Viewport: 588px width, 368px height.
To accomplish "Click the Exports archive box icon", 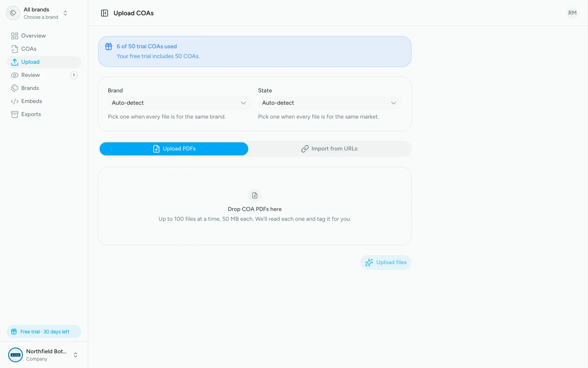I will [x=14, y=114].
